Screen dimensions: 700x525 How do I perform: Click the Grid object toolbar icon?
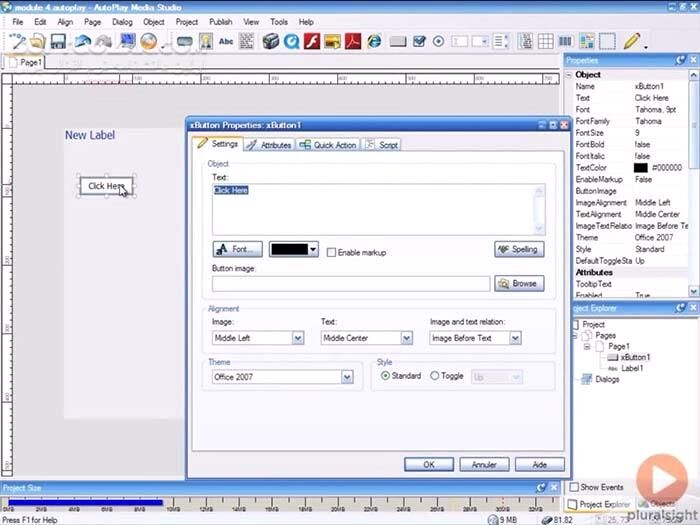[x=546, y=41]
